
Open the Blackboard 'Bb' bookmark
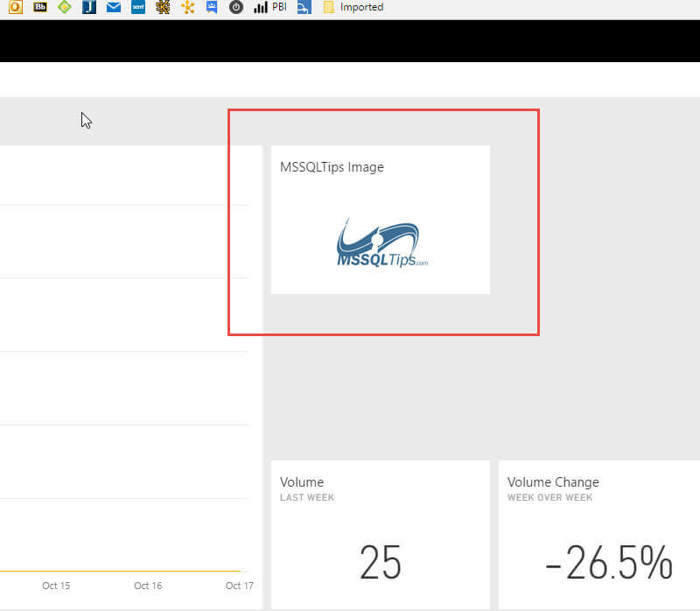tap(39, 7)
